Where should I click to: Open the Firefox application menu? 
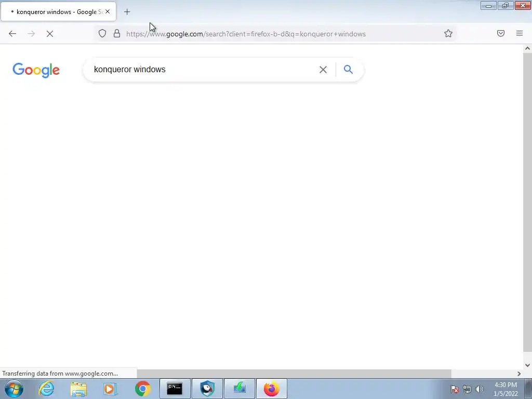coord(519,33)
